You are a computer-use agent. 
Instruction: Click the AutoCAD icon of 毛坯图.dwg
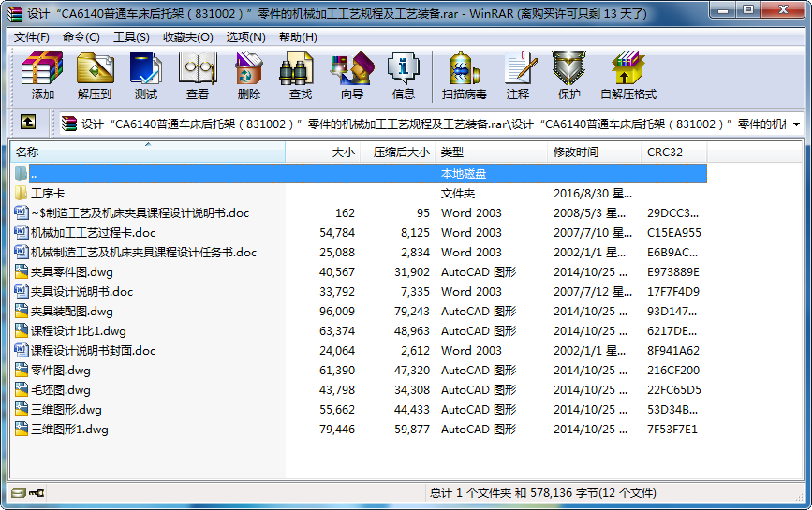[x=21, y=390]
